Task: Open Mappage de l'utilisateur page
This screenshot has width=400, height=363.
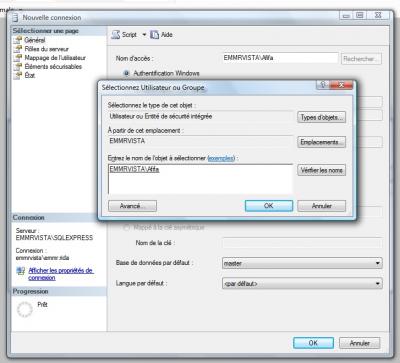Action: [x=55, y=58]
